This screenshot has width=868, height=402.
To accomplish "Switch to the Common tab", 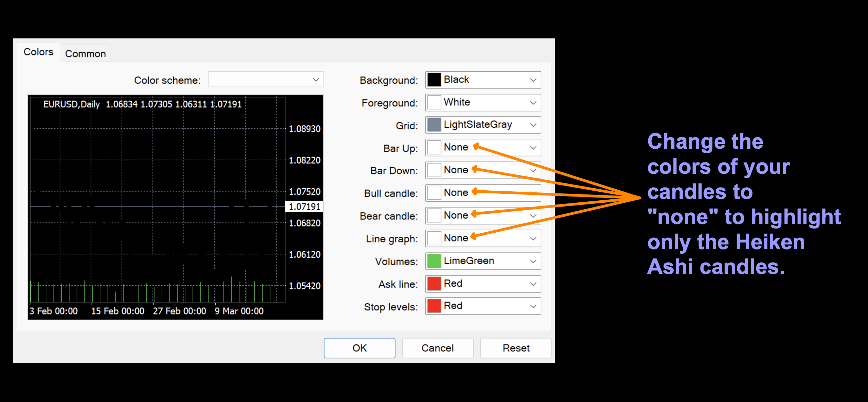I will coord(86,54).
